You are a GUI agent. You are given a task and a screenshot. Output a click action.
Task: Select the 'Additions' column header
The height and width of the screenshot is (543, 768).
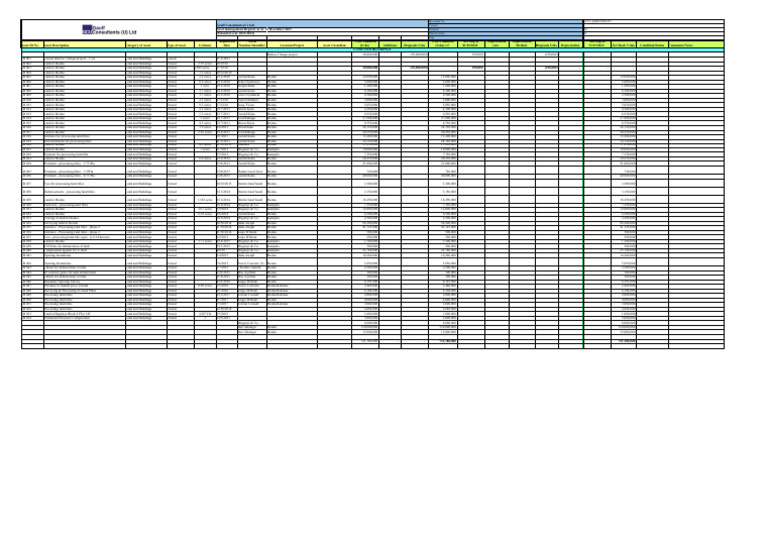[390, 45]
